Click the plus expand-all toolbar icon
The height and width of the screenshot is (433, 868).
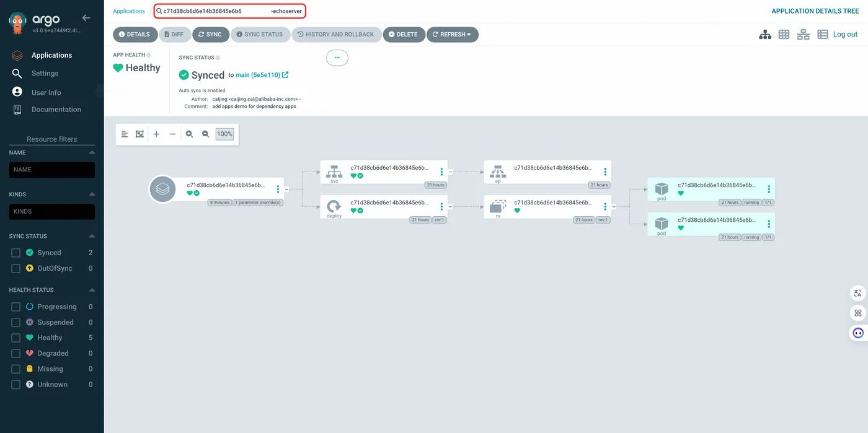[x=156, y=134]
